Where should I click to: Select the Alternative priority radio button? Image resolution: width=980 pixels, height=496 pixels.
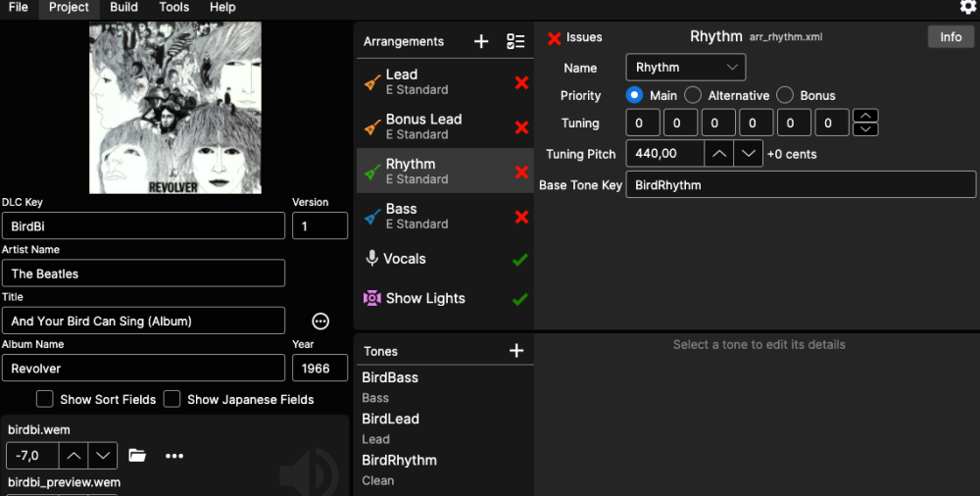point(693,95)
